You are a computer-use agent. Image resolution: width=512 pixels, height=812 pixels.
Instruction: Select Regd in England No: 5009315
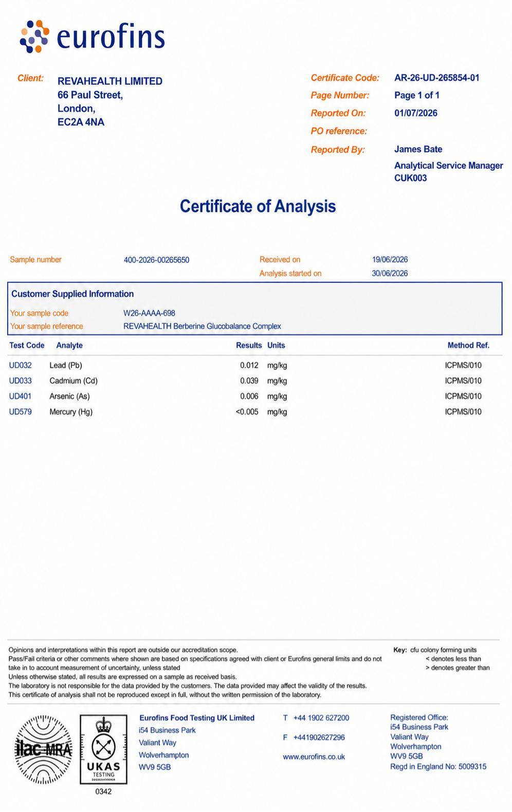coord(438,767)
